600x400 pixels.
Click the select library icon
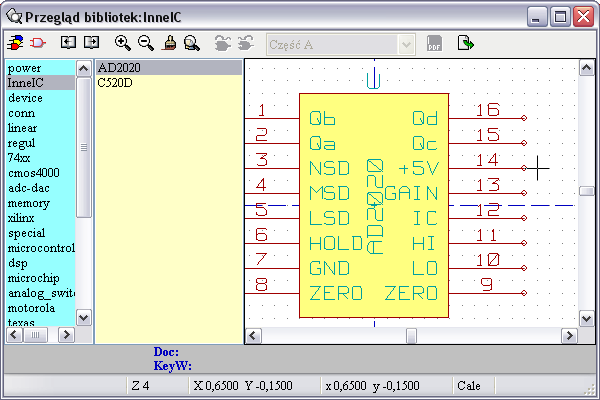(x=15, y=42)
